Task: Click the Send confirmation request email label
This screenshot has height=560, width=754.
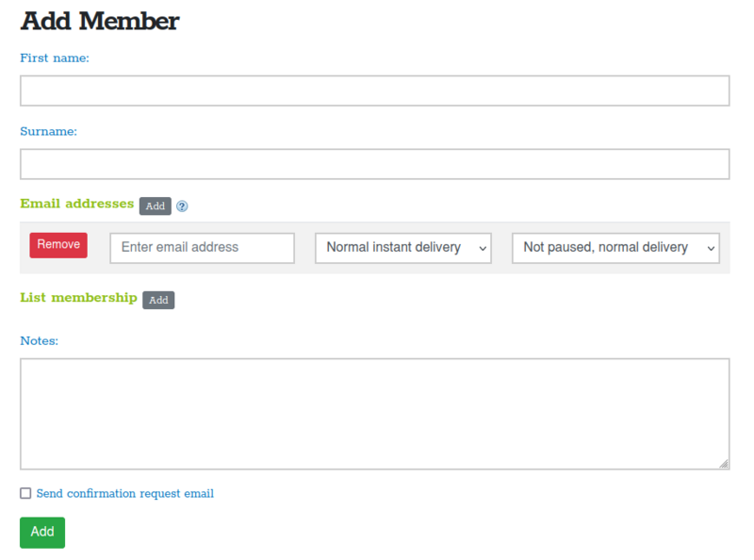Action: click(125, 493)
